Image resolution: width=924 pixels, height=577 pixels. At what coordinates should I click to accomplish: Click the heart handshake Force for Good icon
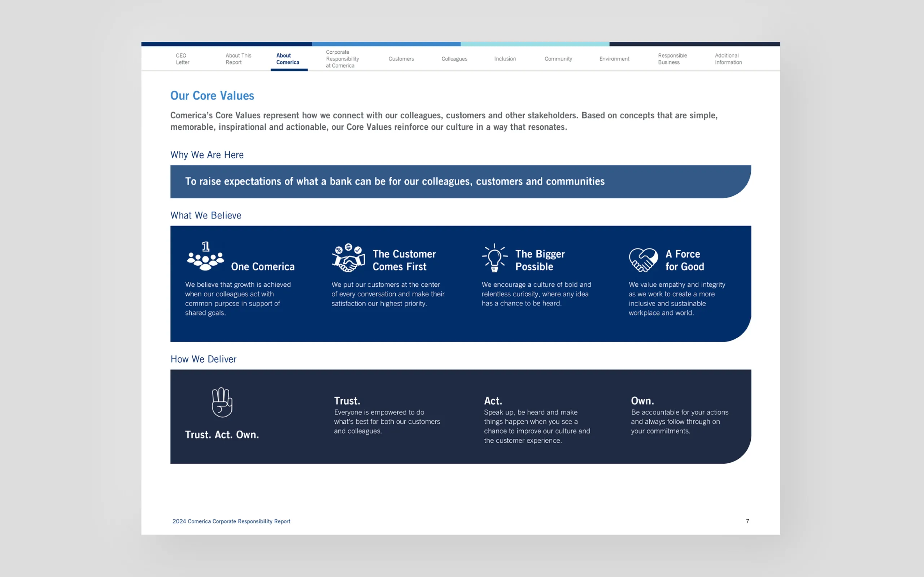pyautogui.click(x=643, y=260)
